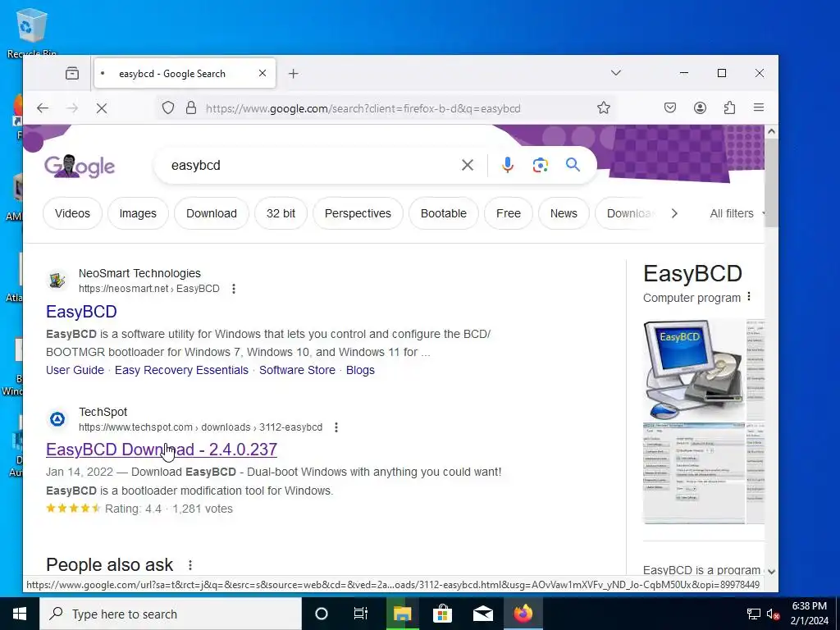The width and height of the screenshot is (840, 630).
Task: Open the User Guide sitelink
Action: tap(75, 370)
